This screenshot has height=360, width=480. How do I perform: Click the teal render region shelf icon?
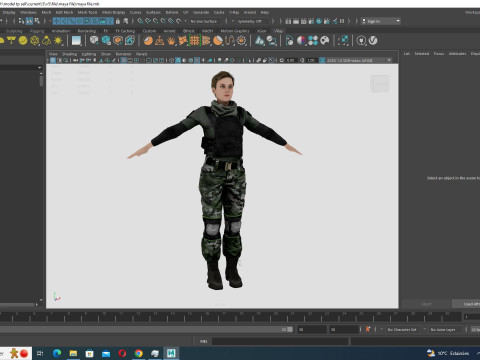click(x=343, y=41)
